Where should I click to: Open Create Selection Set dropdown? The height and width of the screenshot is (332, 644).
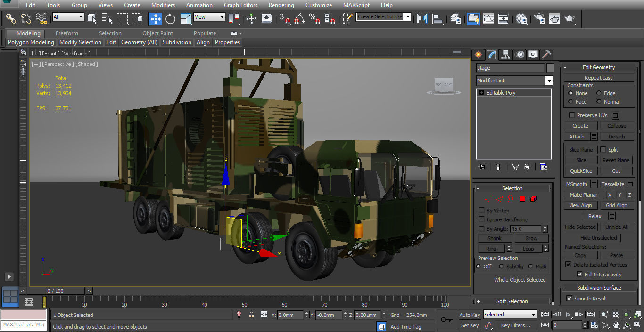408,17
